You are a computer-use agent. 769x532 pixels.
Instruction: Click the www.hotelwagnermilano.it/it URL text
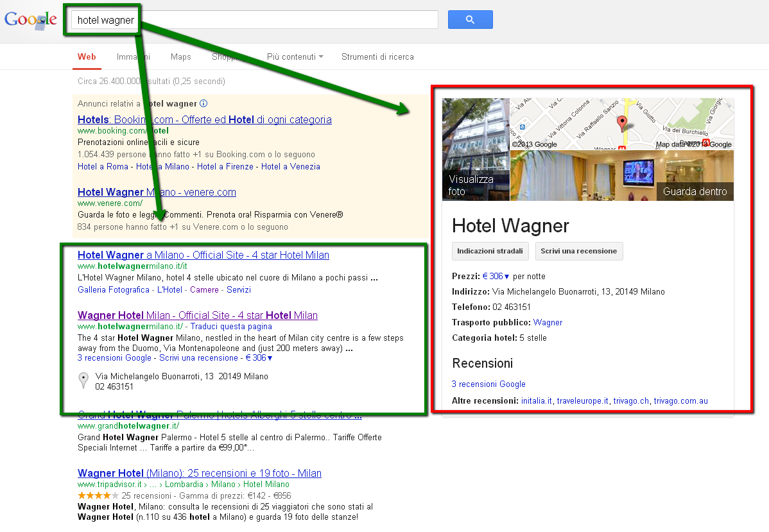pyautogui.click(x=132, y=266)
